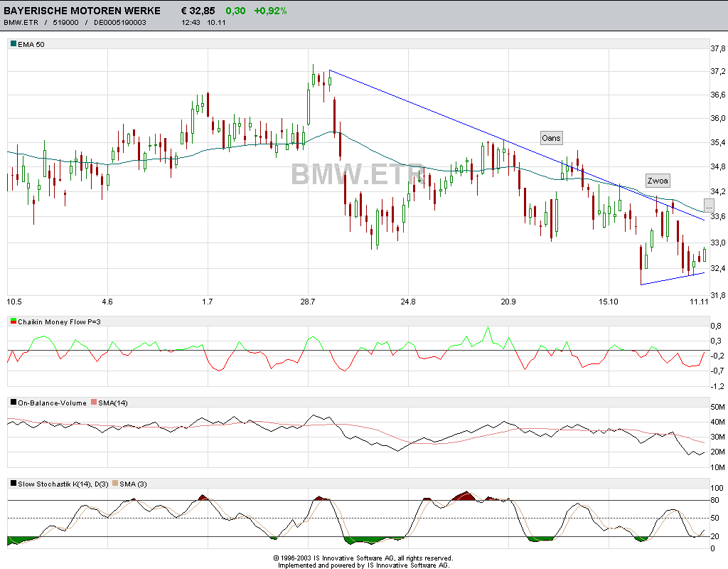Viewport: 728px width, 569px height.
Task: Click the Chaikin Money Flow legend color square
Action: point(14,321)
